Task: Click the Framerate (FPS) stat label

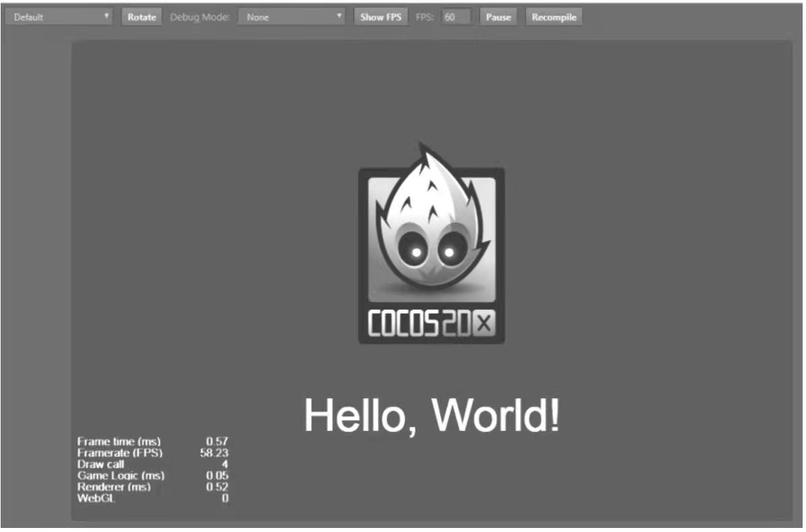Action: [120, 453]
